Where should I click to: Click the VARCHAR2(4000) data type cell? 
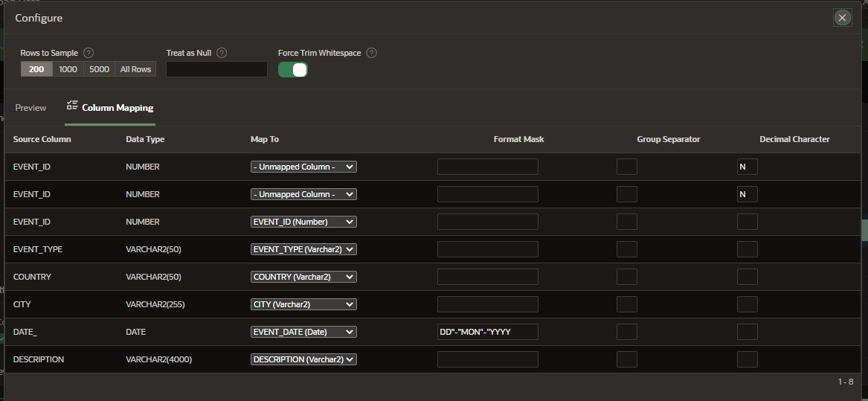159,359
